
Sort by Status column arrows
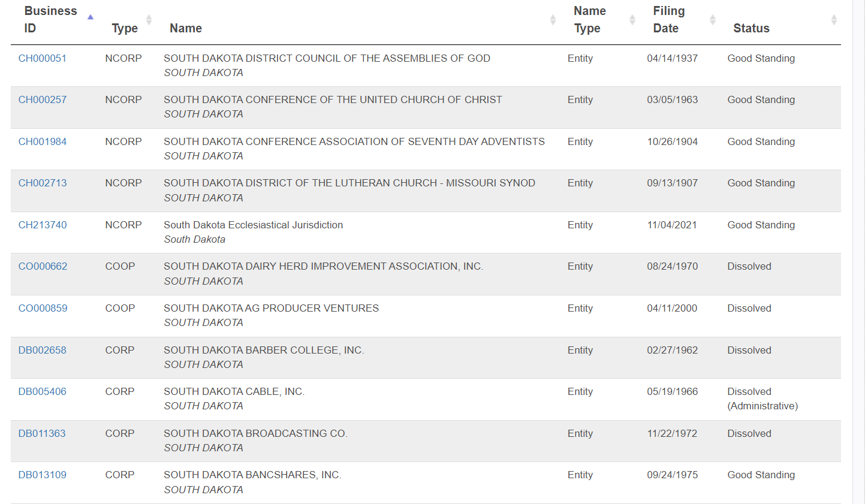click(834, 20)
